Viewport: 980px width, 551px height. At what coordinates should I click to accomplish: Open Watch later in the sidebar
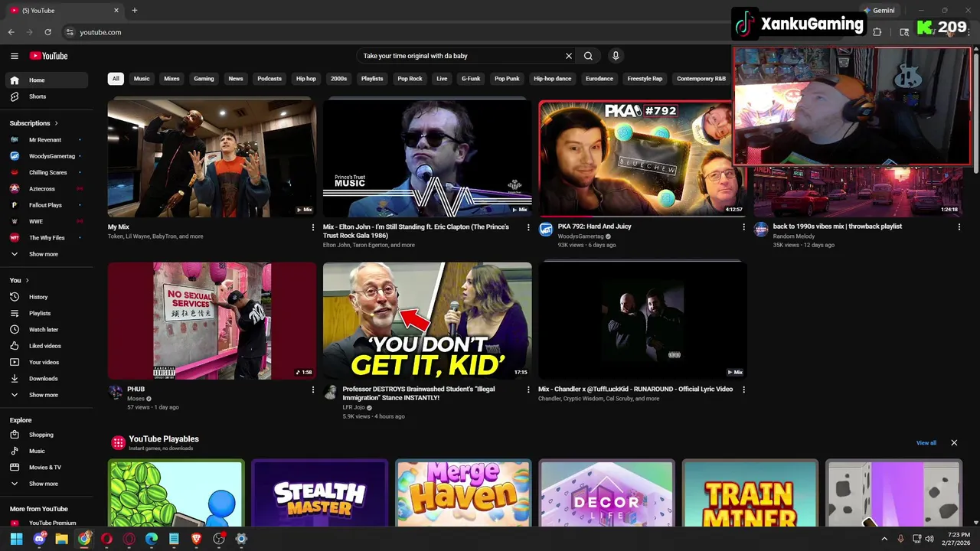[46, 329]
